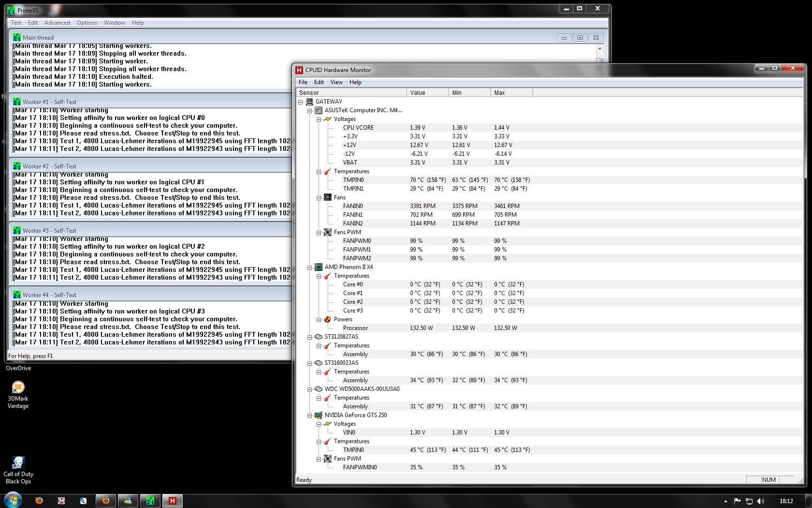Viewport: 812px width, 508px height.
Task: Click the Action Center flag tray icon
Action: click(737, 501)
